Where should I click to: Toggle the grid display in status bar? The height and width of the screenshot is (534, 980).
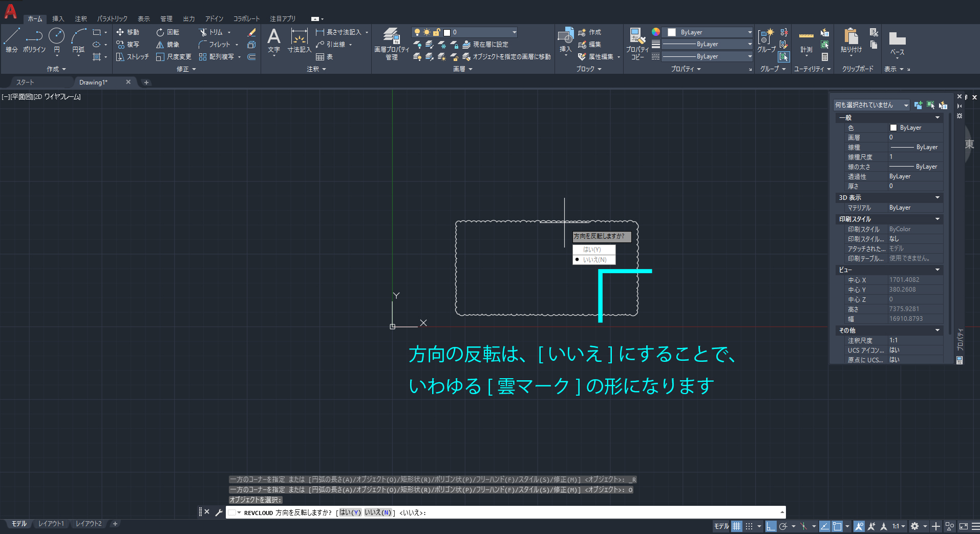pos(736,526)
